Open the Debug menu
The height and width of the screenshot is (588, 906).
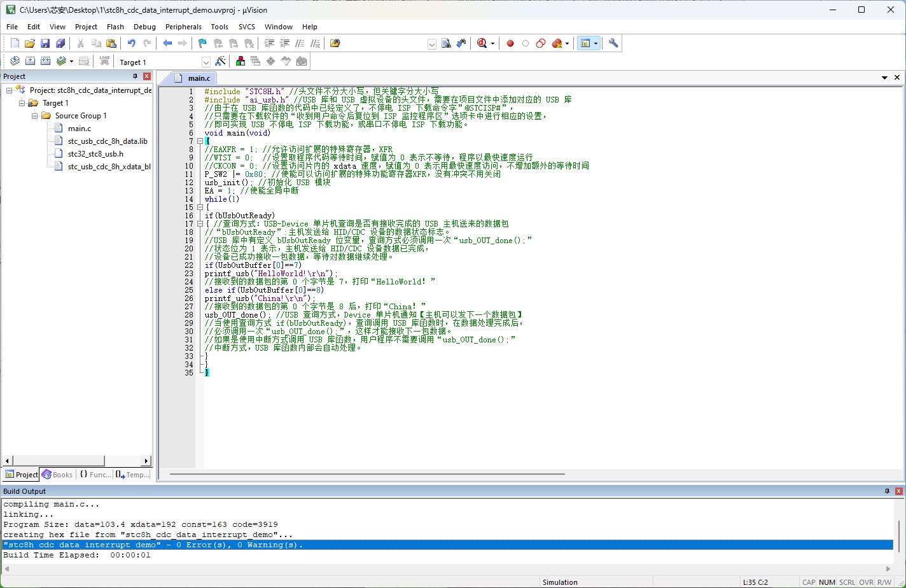coord(144,27)
